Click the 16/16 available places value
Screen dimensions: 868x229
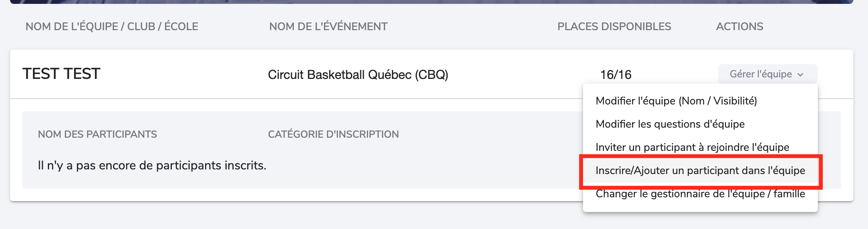(x=615, y=75)
